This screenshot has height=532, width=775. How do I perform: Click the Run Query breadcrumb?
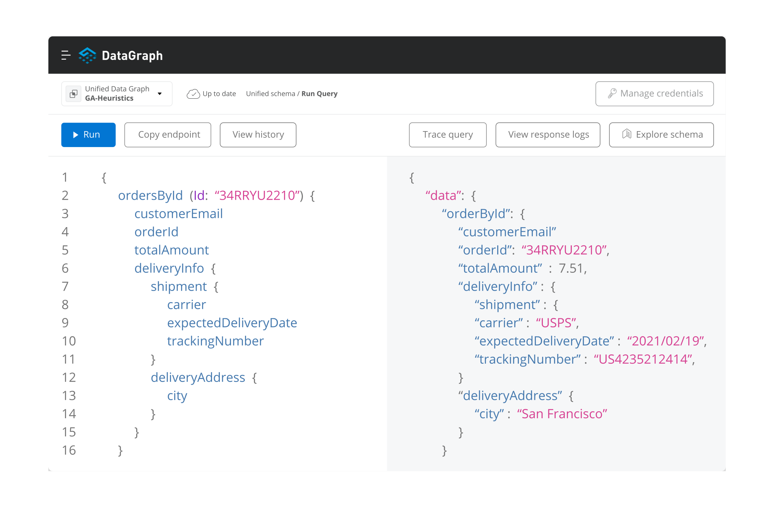[320, 94]
